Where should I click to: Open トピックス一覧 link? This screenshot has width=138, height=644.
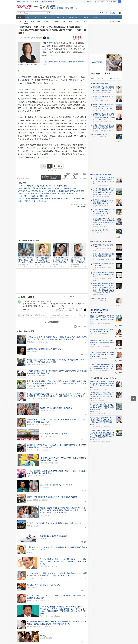[115, 21]
